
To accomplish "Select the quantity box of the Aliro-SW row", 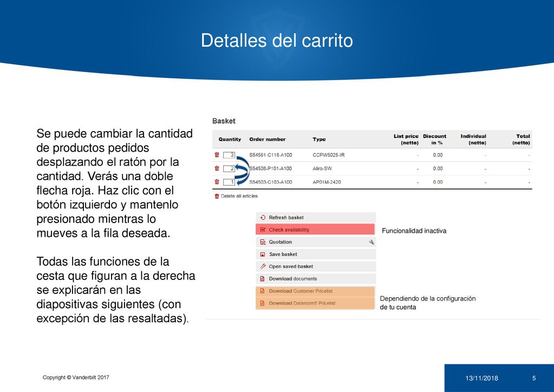I will (x=229, y=168).
